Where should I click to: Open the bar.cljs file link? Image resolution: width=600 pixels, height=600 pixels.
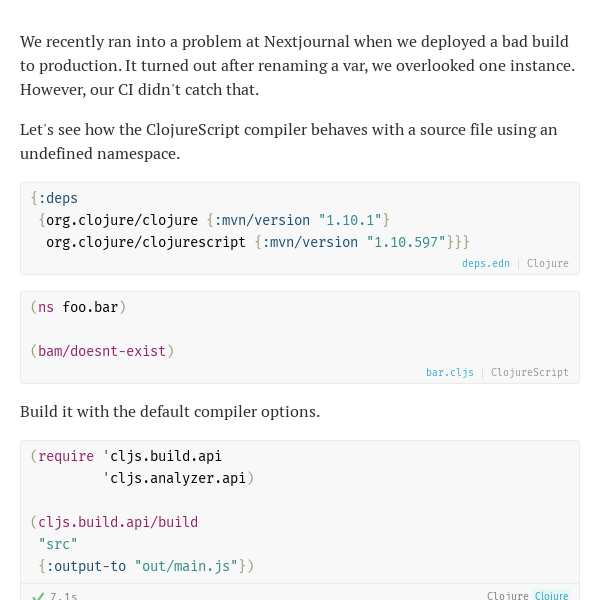(450, 372)
